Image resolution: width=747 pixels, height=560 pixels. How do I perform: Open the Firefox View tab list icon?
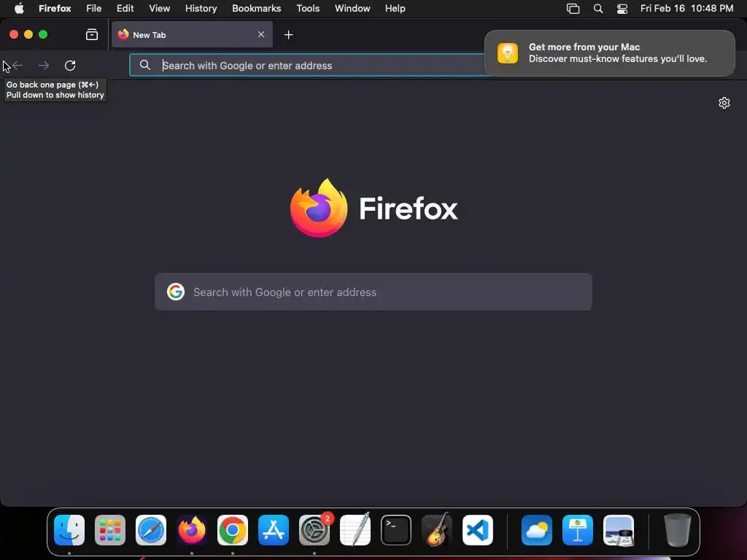coord(92,34)
